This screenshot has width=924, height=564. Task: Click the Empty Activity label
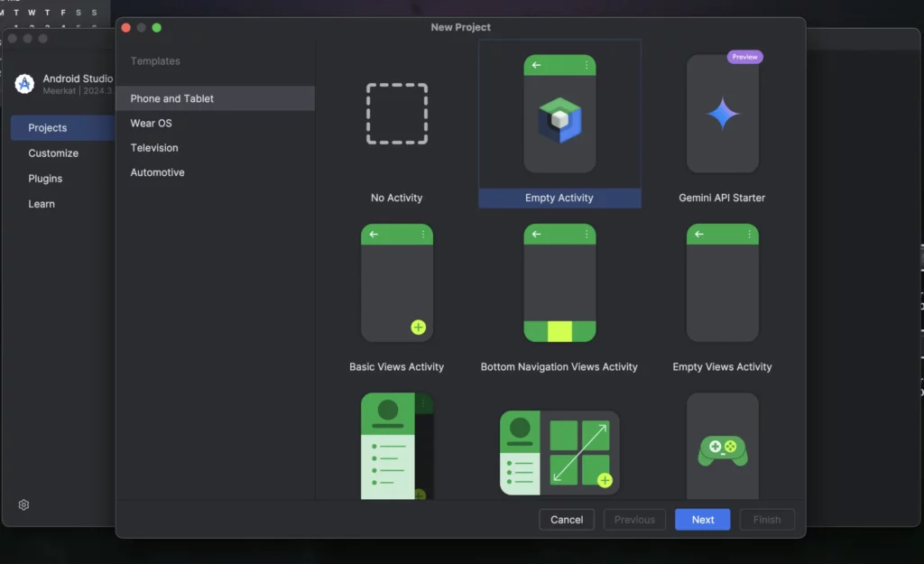coord(559,198)
